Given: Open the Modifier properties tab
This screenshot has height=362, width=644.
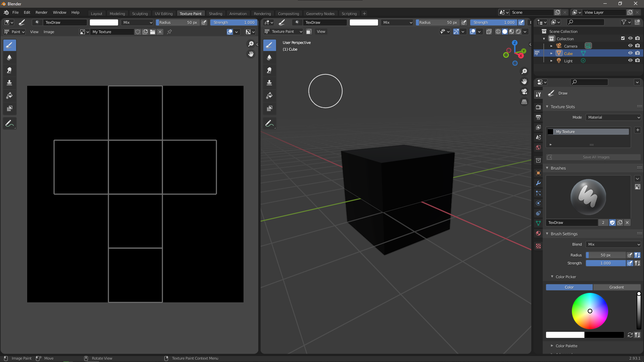Looking at the screenshot, I should pos(538,183).
